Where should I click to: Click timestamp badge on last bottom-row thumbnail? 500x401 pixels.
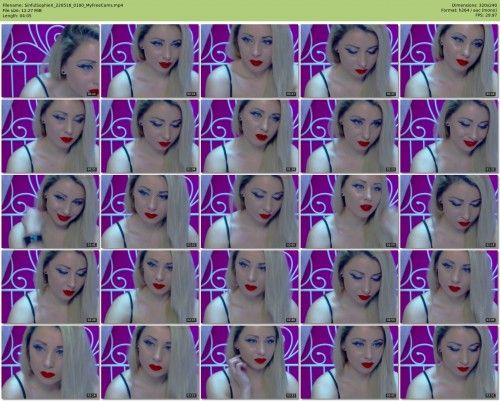point(490,395)
